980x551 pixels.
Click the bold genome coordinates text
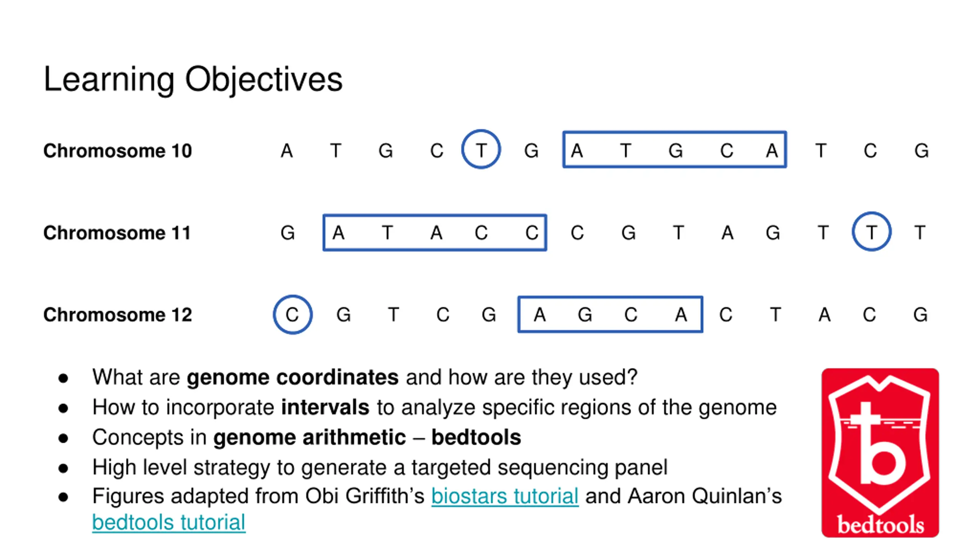[292, 377]
